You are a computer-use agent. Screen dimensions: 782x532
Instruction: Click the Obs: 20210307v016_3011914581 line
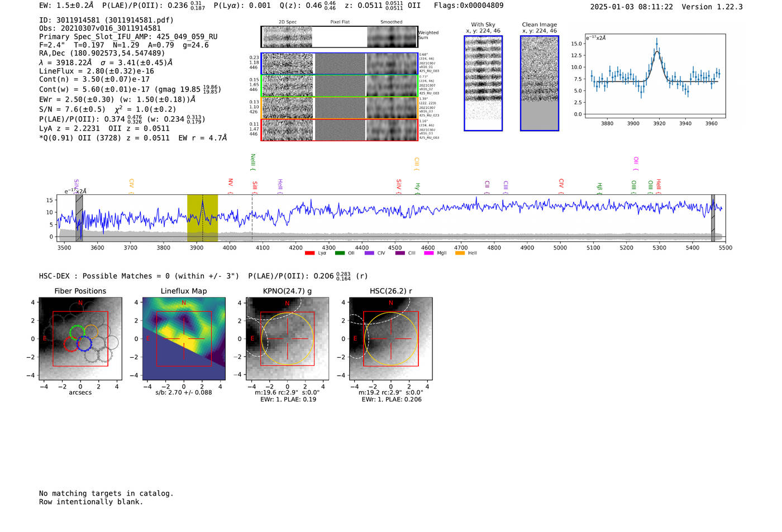(100, 28)
